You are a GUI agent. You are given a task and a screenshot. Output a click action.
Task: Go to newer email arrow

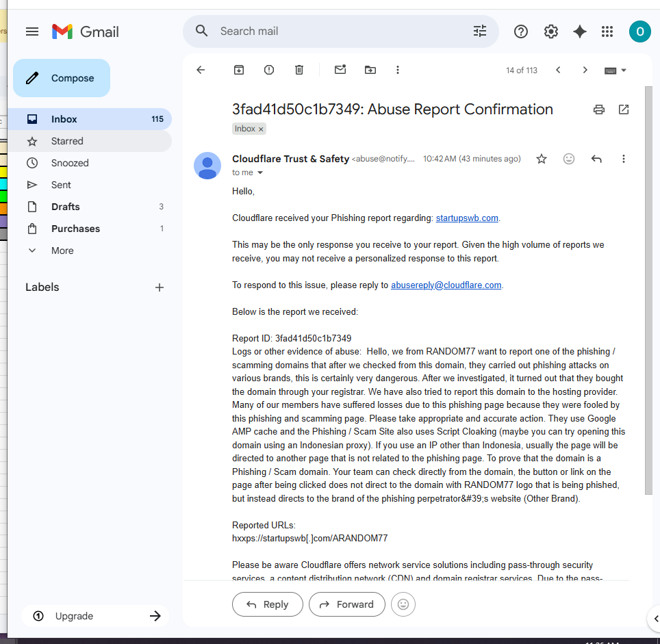click(558, 70)
